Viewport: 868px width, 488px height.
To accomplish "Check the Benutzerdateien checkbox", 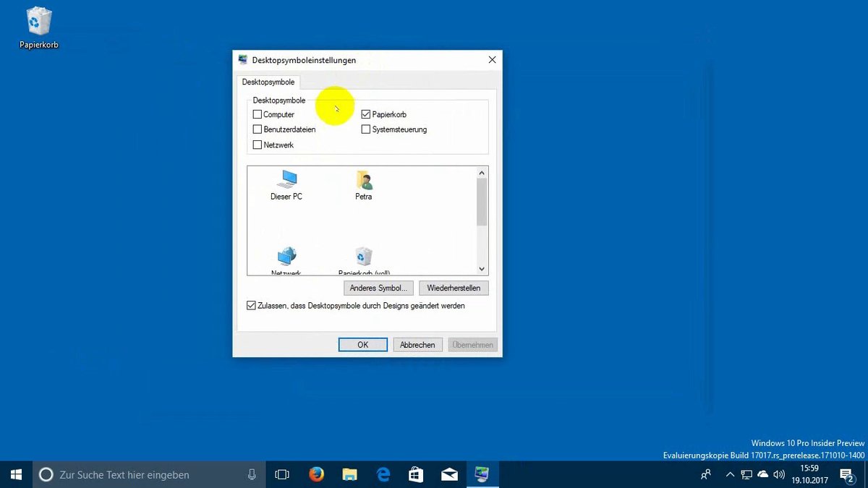I will coord(258,129).
